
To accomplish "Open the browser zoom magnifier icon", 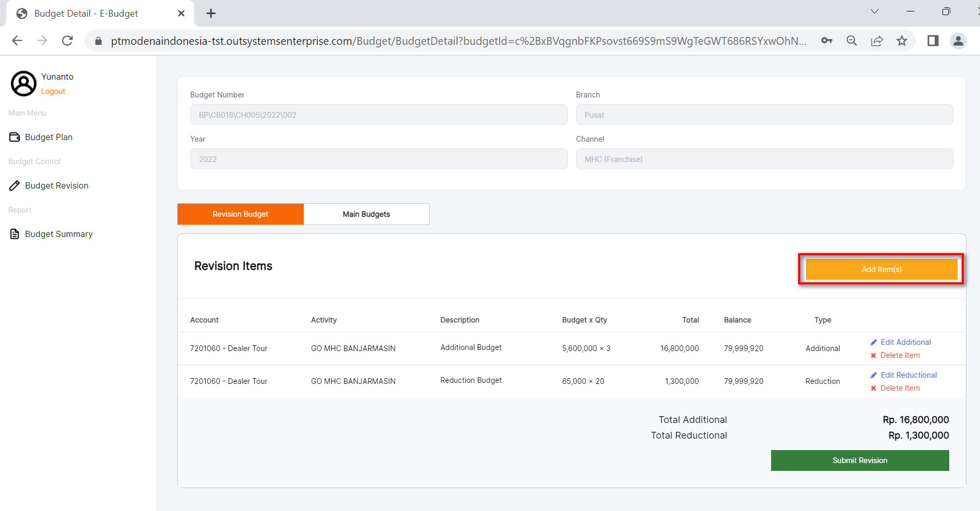I will [852, 41].
